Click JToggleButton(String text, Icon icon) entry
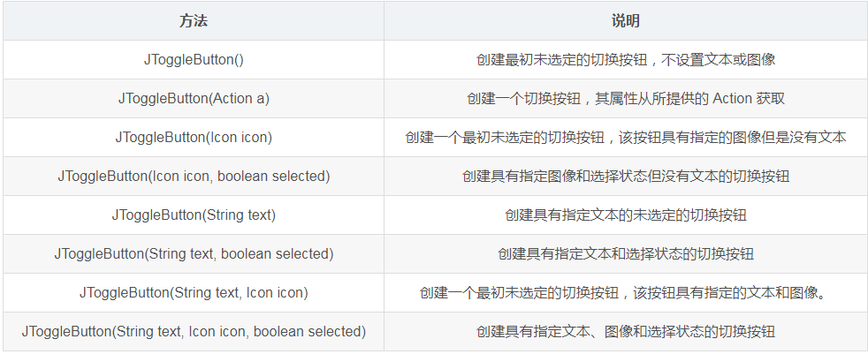This screenshot has height=354, width=868. (194, 292)
